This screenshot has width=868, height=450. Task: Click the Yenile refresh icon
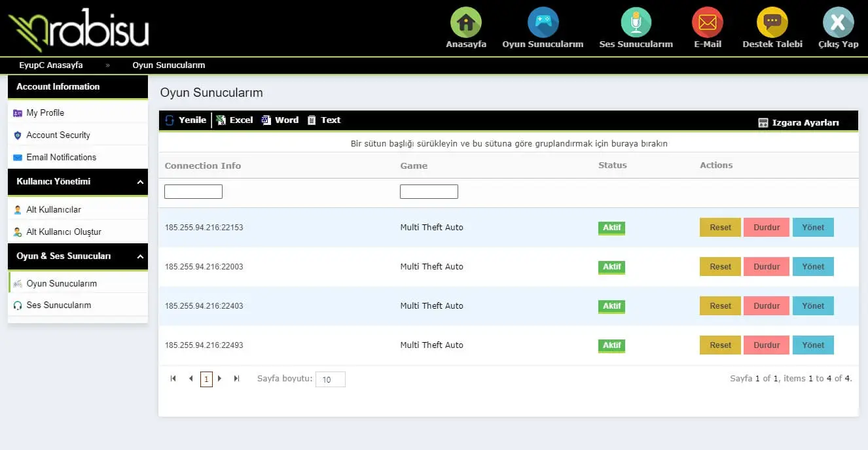point(170,120)
